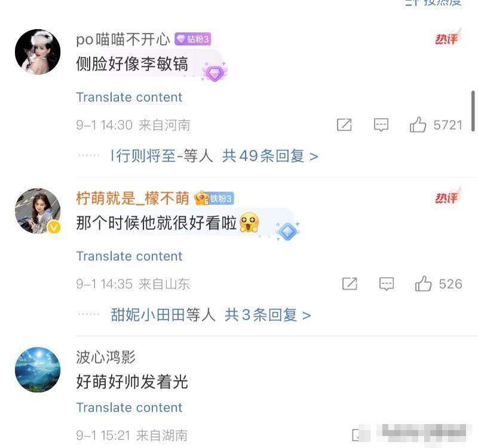Reply to po喵喵不开心's comment
Viewport: 478px width, 448px height.
click(x=381, y=125)
